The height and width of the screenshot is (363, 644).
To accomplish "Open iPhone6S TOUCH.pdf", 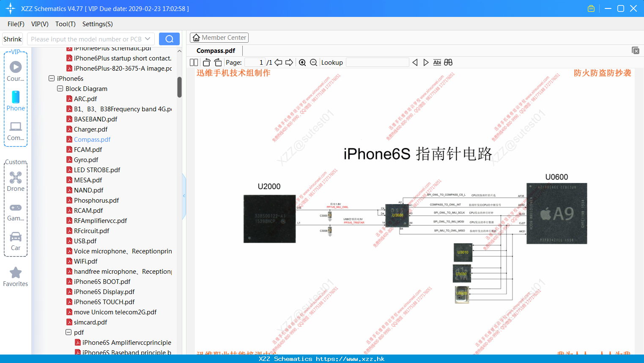I will pos(104,302).
